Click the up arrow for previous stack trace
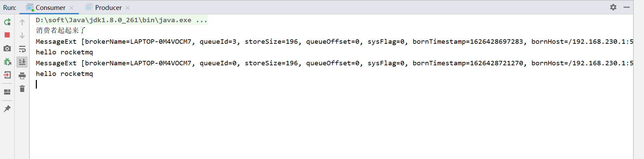The height and width of the screenshot is (159, 644). (22, 22)
